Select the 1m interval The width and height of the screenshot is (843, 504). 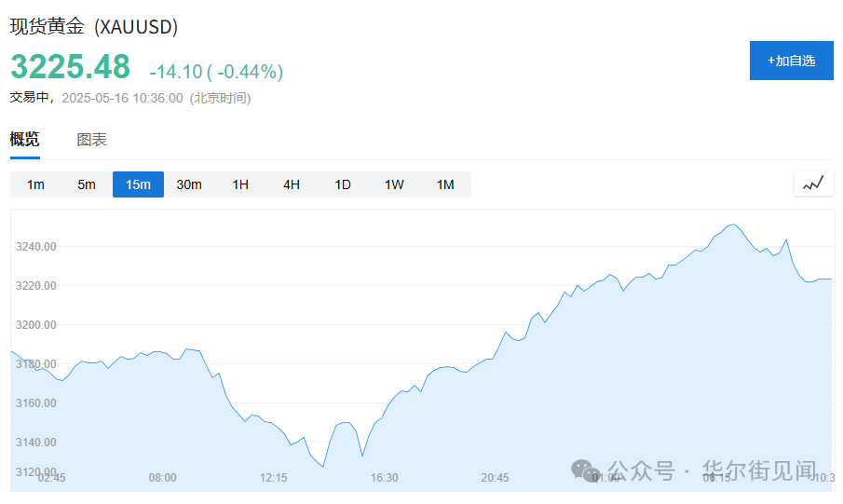35,184
